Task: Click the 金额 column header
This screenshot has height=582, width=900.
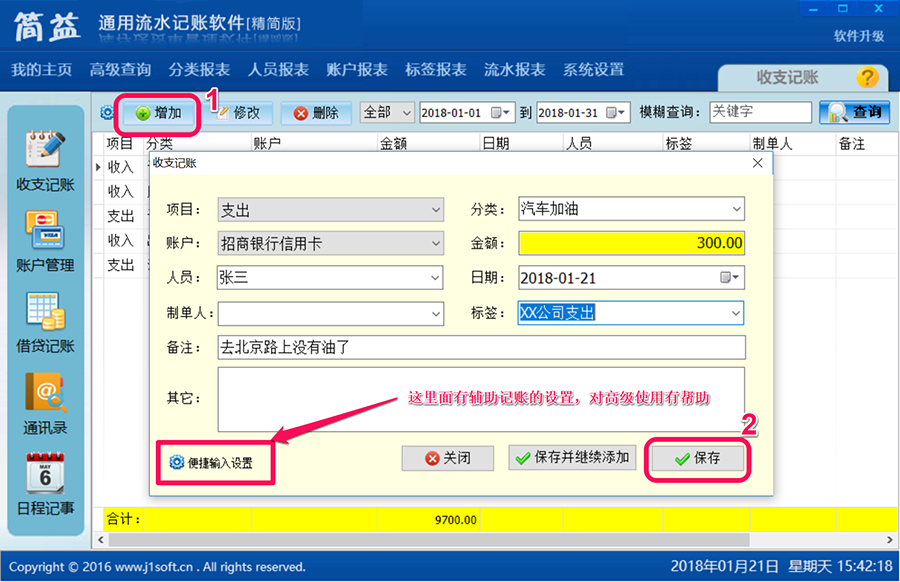Action: click(428, 143)
